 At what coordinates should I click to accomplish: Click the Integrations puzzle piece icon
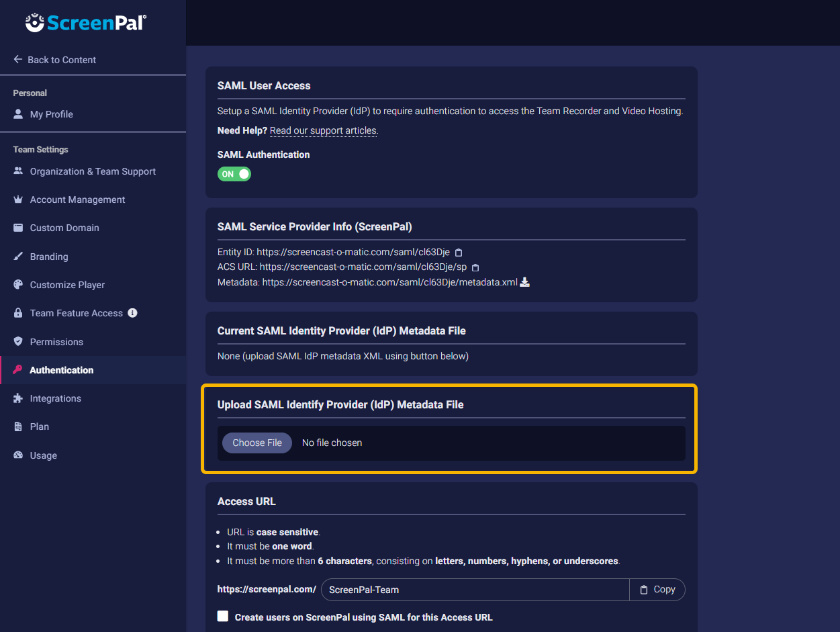point(18,398)
